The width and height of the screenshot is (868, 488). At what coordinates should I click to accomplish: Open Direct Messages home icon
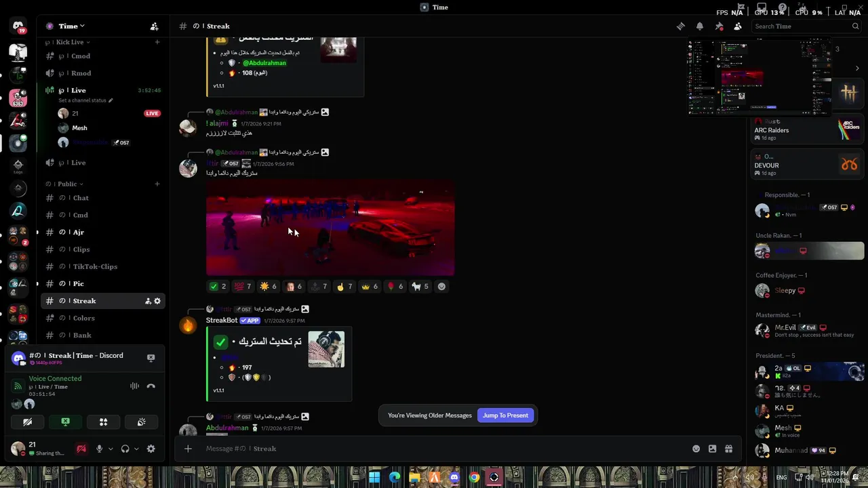[x=18, y=26]
